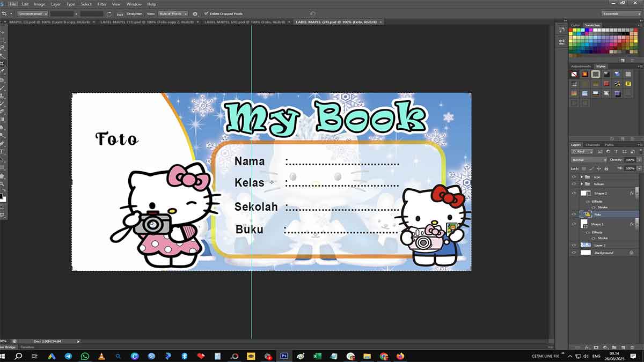Open the Filter menu
644x362 pixels.
click(101, 4)
